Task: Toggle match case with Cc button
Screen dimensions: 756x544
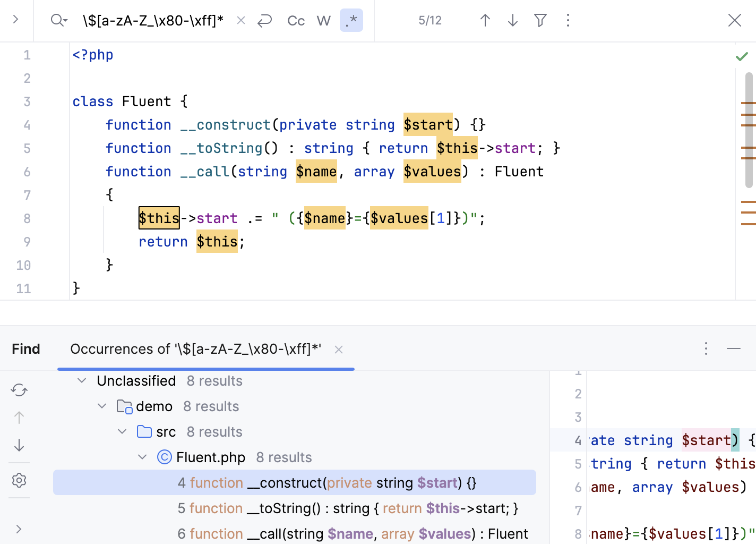Action: [295, 20]
